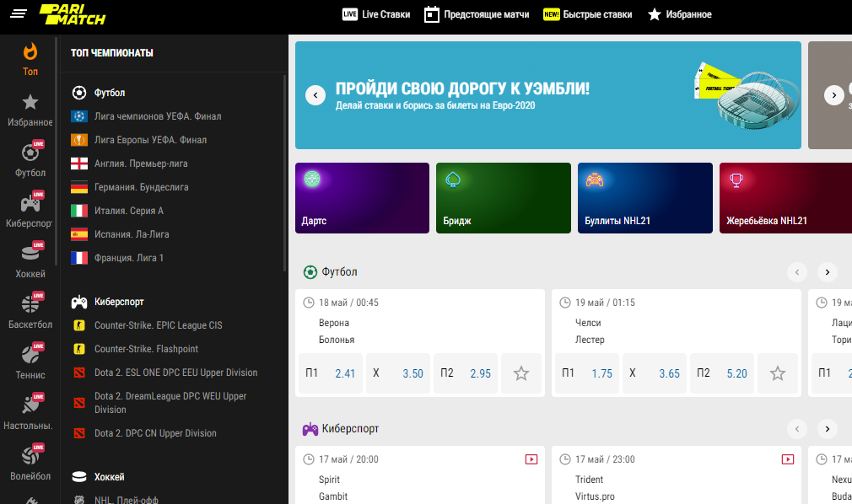Open Live Ставки section
This screenshot has height=504, width=852.
pyautogui.click(x=376, y=14)
